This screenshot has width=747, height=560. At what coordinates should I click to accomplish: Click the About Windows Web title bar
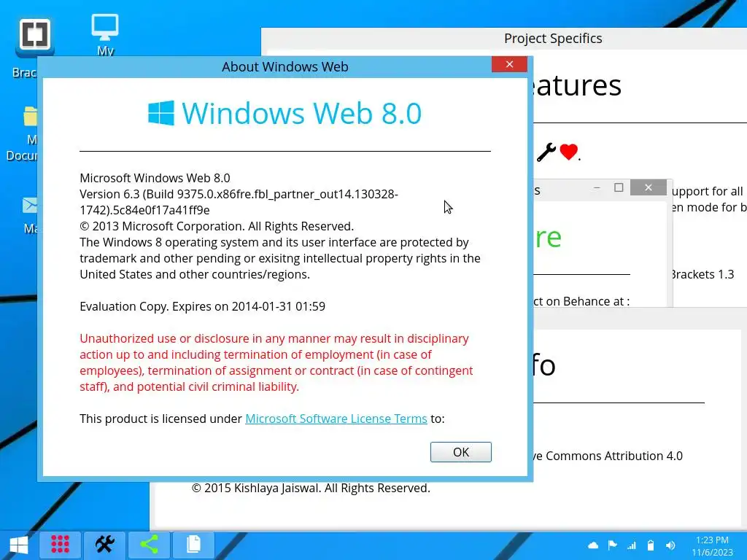point(285,66)
